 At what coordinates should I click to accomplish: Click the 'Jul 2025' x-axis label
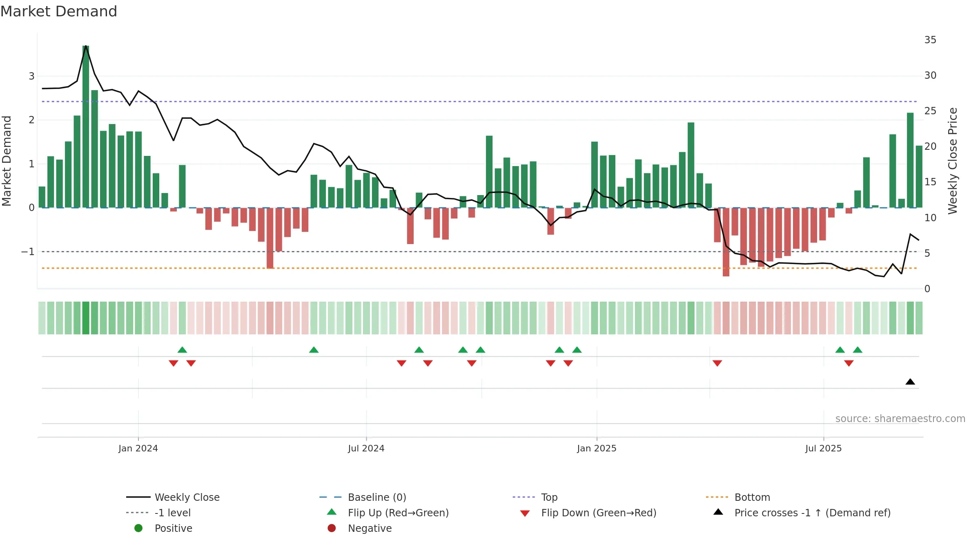(x=824, y=448)
